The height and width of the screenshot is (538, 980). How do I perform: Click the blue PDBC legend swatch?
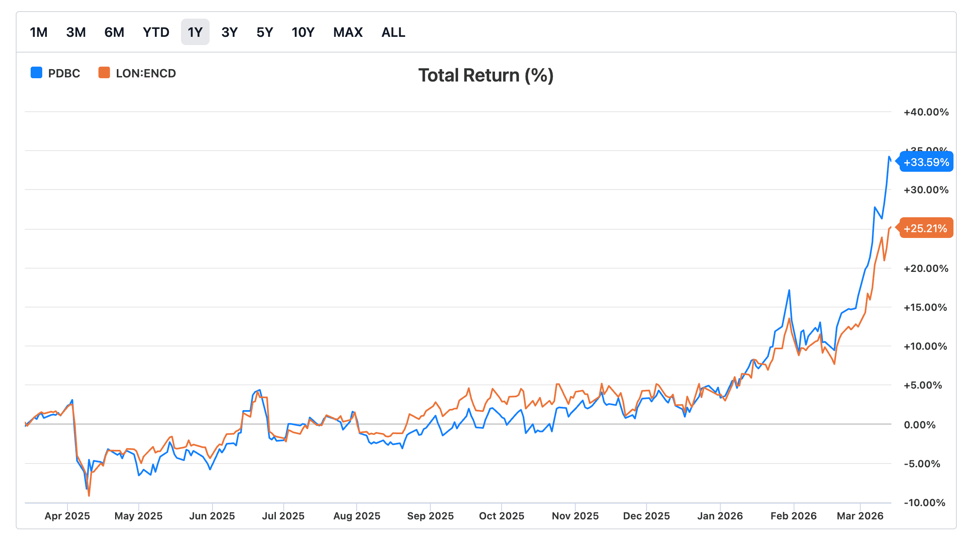pos(36,73)
